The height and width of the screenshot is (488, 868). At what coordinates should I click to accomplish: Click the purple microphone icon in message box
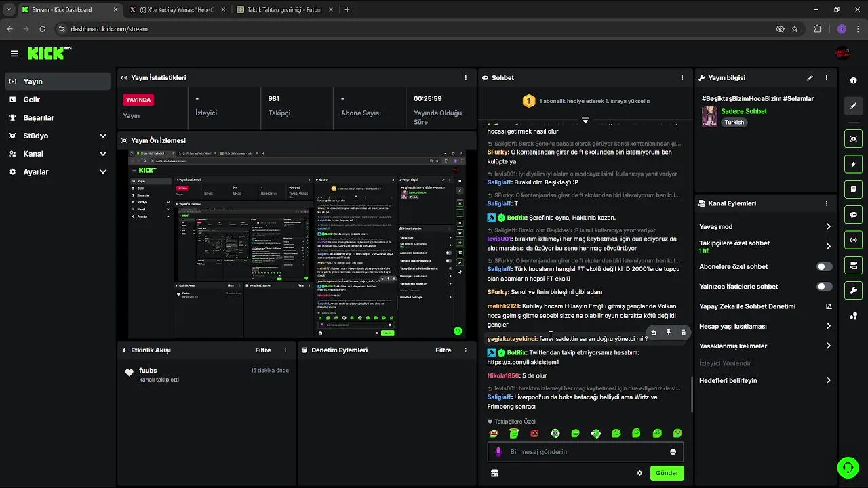(498, 452)
